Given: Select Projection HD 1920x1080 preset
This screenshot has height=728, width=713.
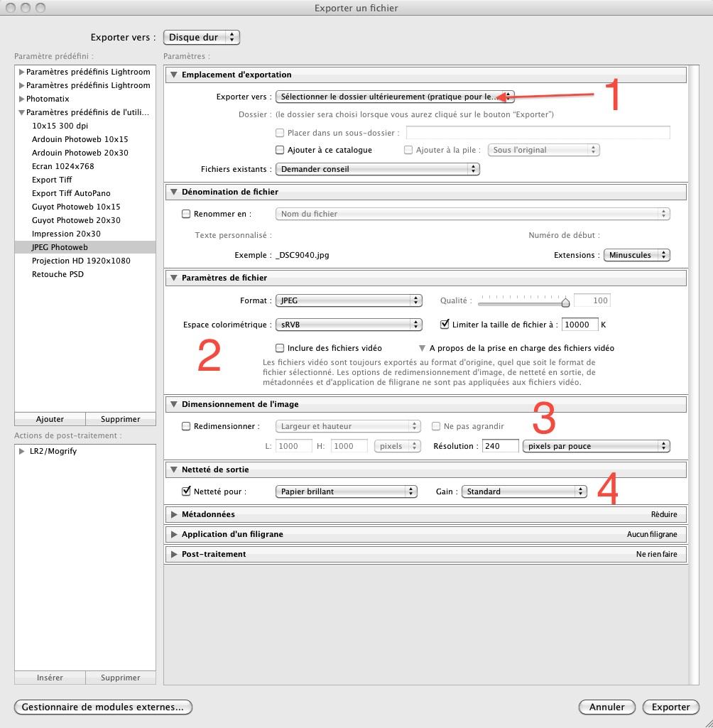Looking at the screenshot, I should [81, 261].
